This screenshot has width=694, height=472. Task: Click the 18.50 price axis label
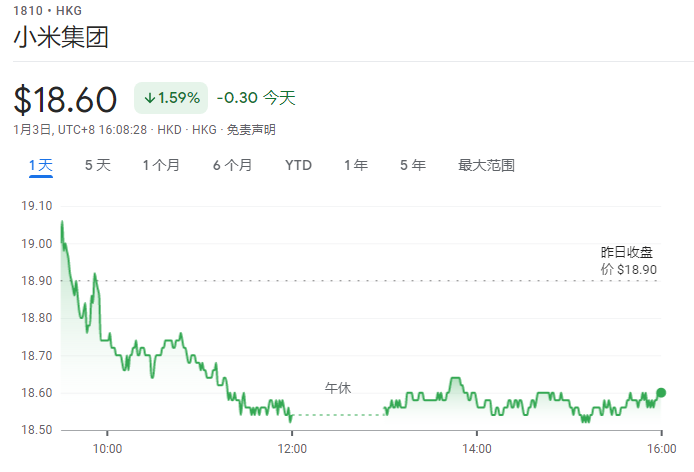tap(37, 430)
